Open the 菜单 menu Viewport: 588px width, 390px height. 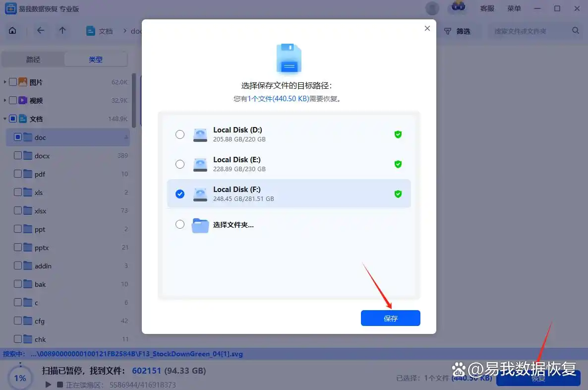tap(514, 8)
